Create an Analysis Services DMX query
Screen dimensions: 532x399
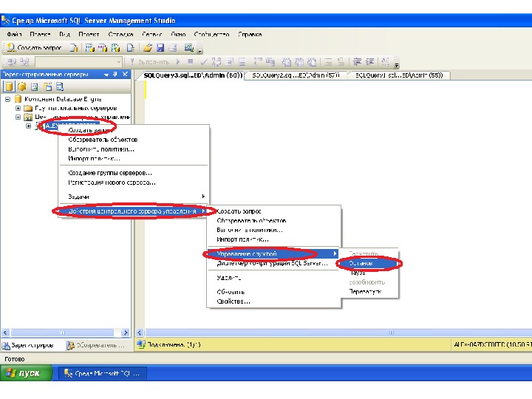103,48
